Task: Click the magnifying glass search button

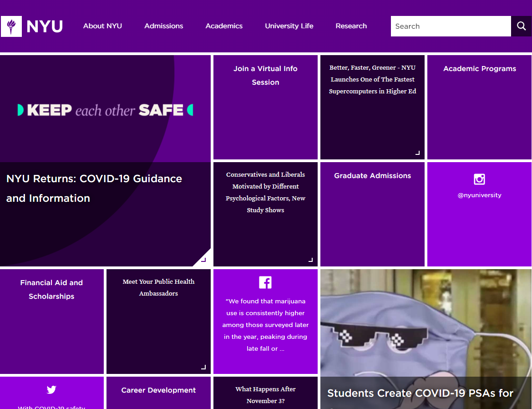Action: [x=521, y=26]
